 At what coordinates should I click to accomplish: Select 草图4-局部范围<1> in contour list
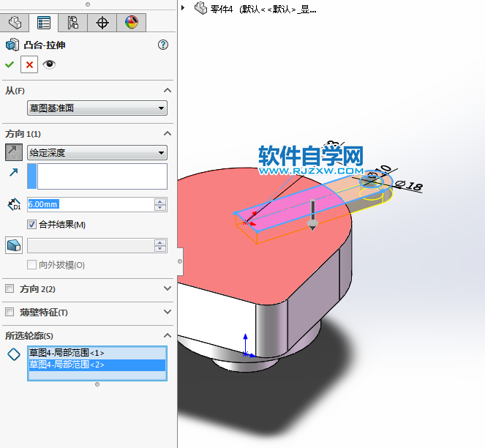97,353
